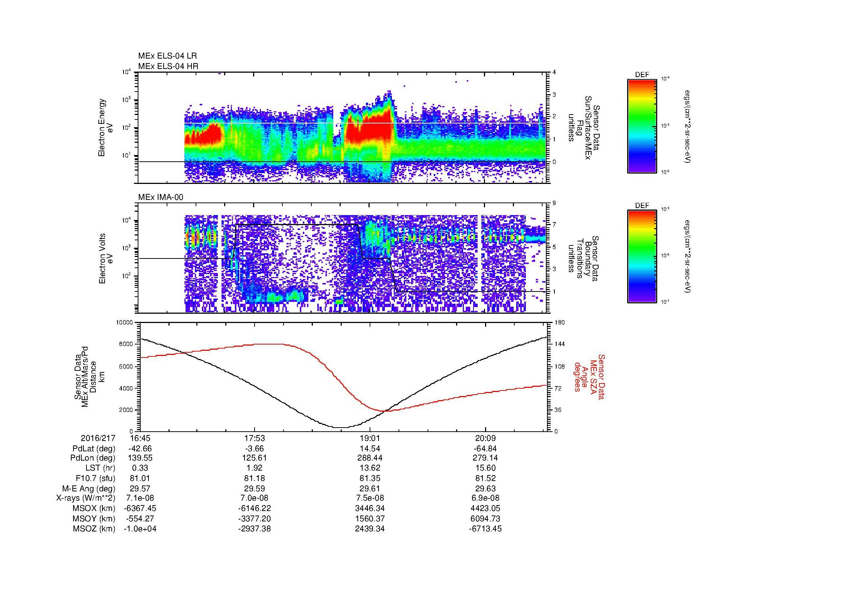868x613 pixels.
Task: Click the '19:01' time tick label
Action: (370, 438)
